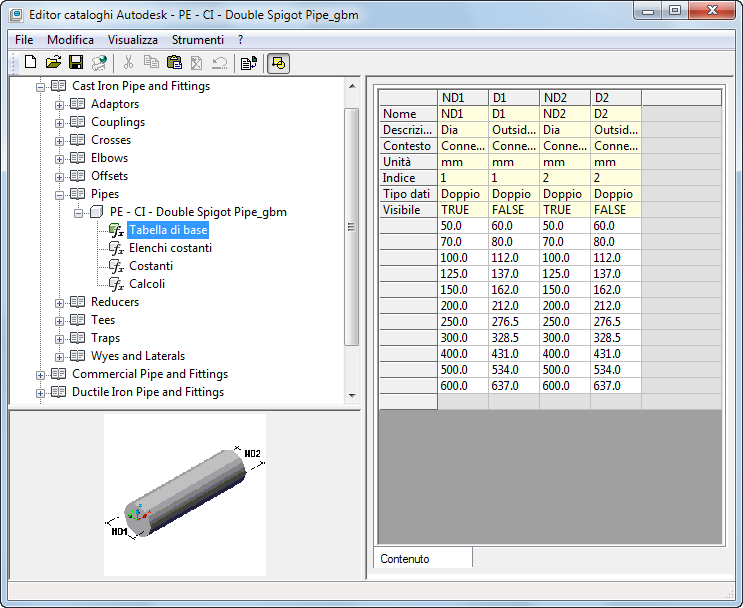Click the New document toolbar icon
The height and width of the screenshot is (608, 743).
[31, 63]
